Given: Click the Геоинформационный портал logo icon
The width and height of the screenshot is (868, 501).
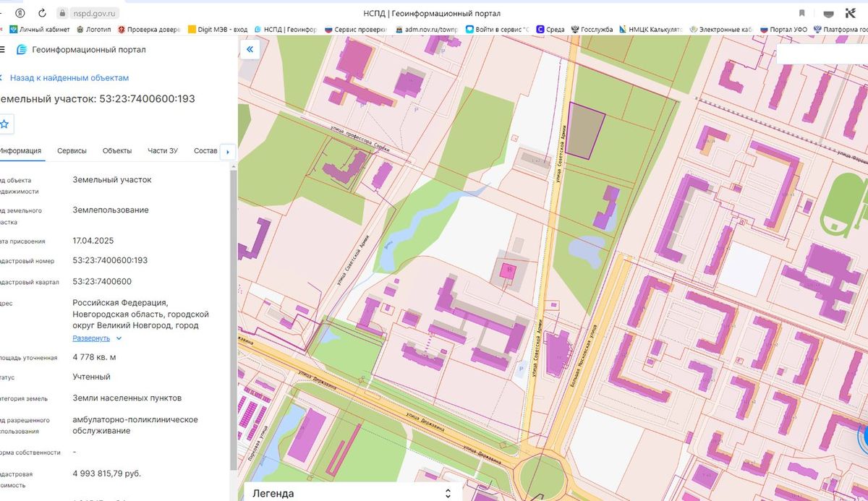Looking at the screenshot, I should 22,49.
